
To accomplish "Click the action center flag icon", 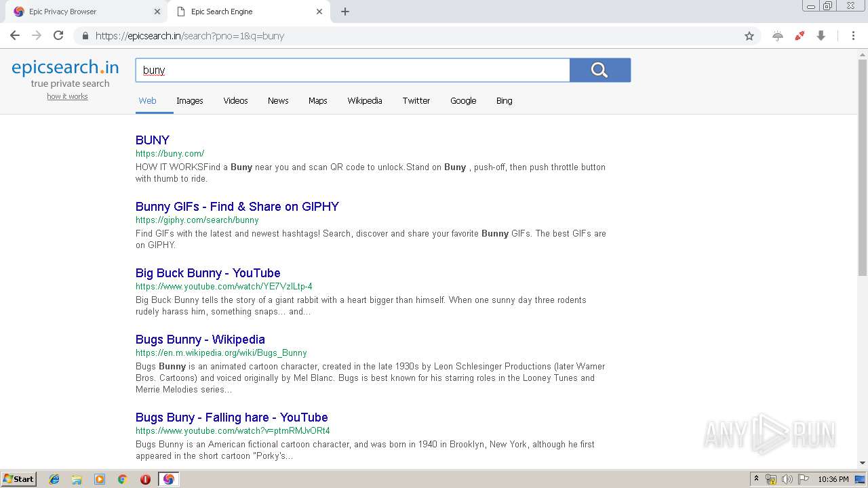I will coord(803,479).
